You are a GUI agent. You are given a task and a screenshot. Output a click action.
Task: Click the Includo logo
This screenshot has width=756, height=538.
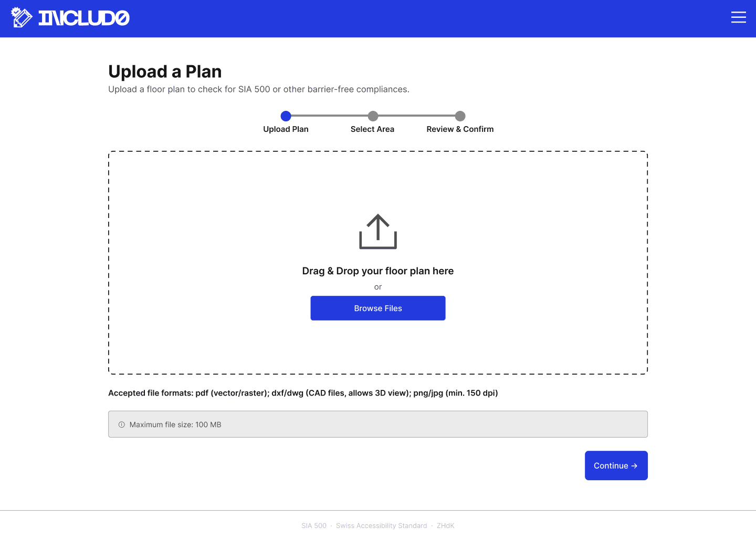point(70,18)
